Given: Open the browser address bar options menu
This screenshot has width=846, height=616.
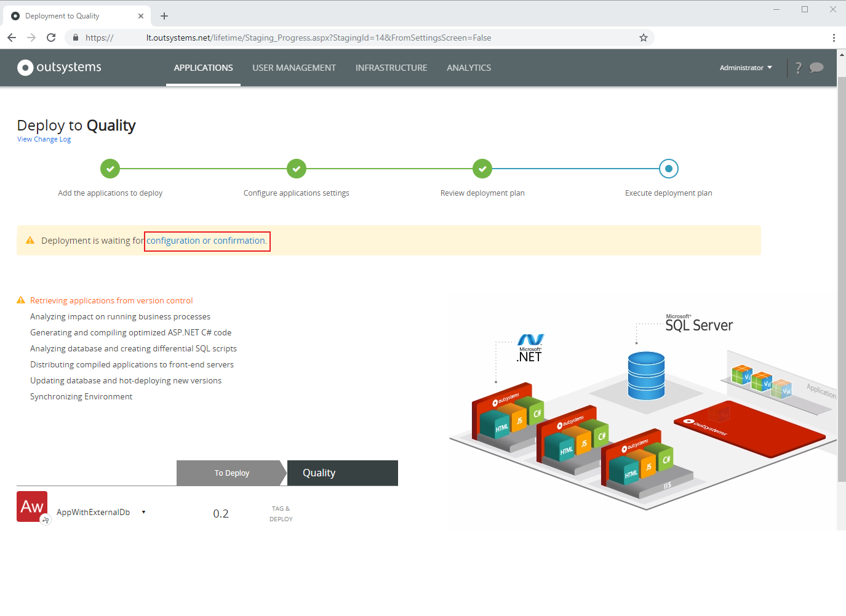Looking at the screenshot, I should 834,38.
